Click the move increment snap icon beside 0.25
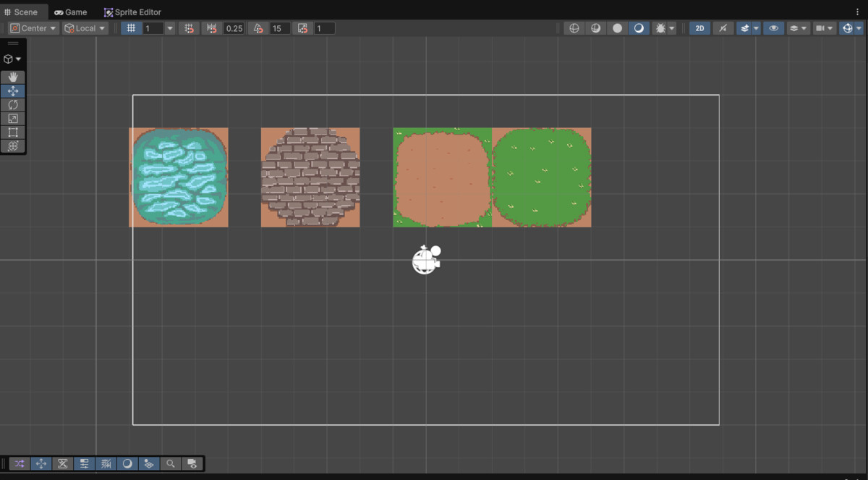 coord(212,28)
